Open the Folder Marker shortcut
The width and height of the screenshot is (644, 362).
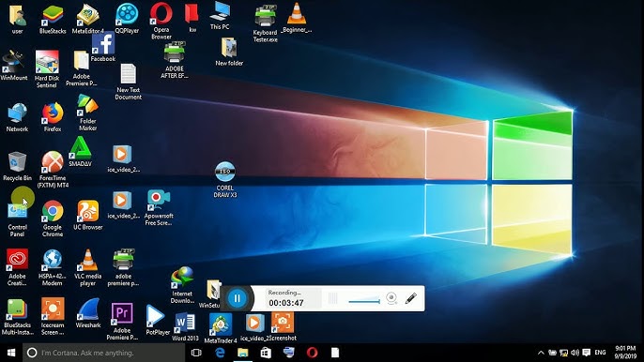pos(87,113)
